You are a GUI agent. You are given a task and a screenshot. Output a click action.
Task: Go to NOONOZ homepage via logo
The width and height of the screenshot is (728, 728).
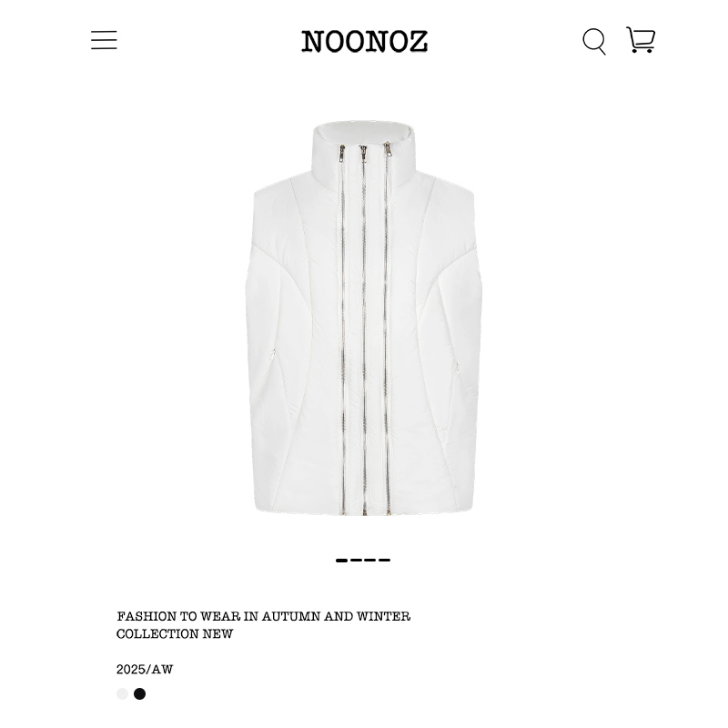pos(365,41)
